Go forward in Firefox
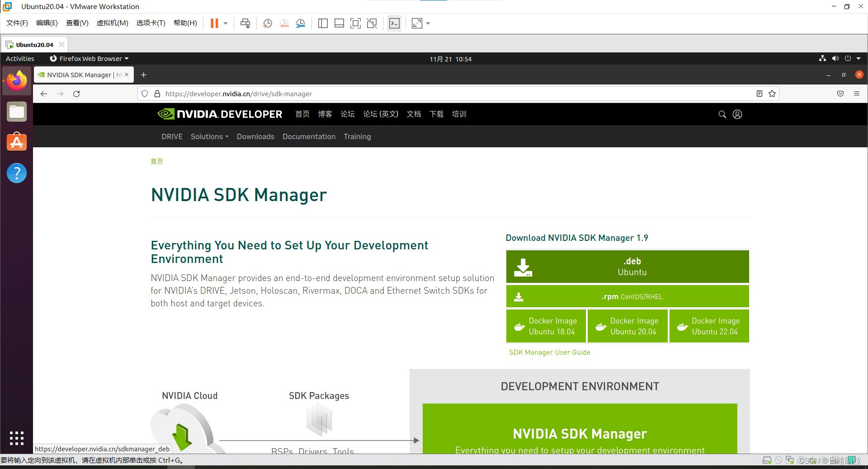This screenshot has width=868, height=469. pos(60,94)
